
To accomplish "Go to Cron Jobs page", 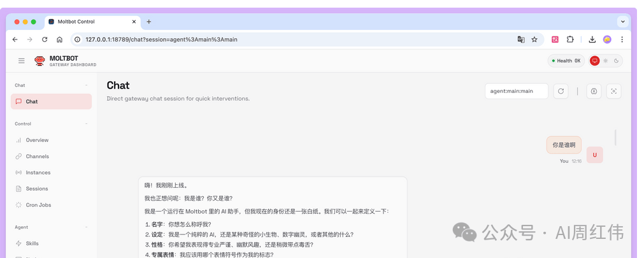I will (38, 205).
